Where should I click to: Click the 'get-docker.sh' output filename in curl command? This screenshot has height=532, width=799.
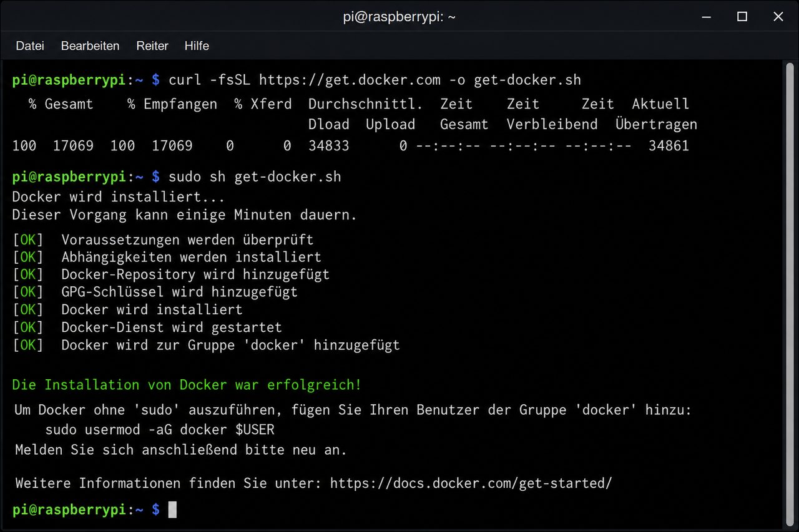[527, 80]
